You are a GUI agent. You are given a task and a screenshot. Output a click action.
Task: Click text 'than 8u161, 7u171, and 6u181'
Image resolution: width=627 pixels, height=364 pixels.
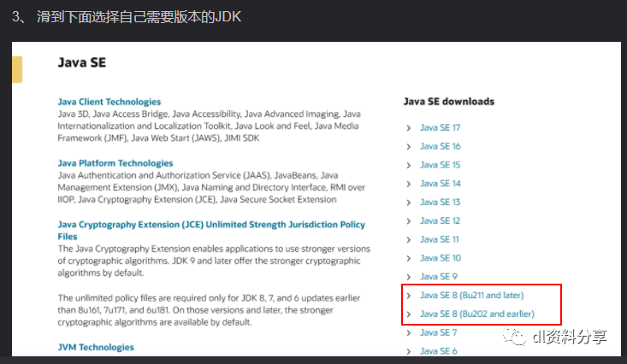pos(114,310)
